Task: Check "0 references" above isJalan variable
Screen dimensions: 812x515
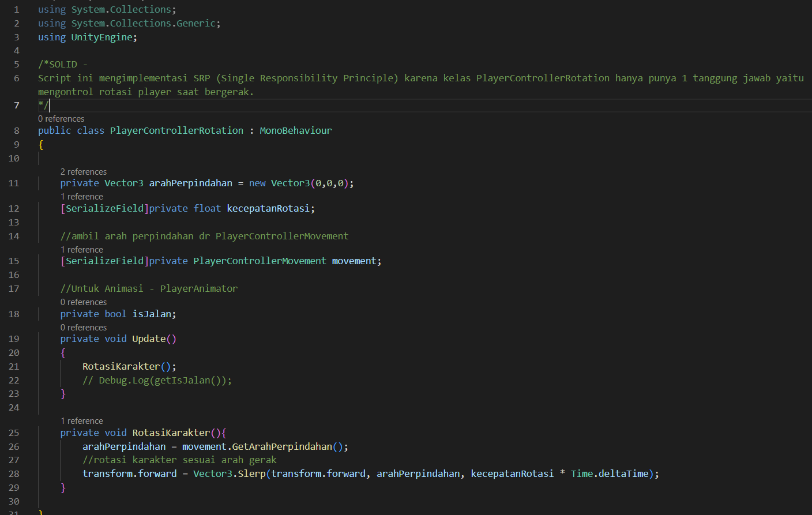Action: [83, 302]
